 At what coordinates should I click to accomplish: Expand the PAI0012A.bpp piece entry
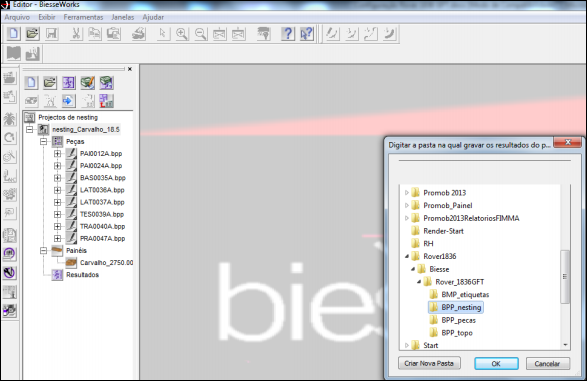click(57, 153)
